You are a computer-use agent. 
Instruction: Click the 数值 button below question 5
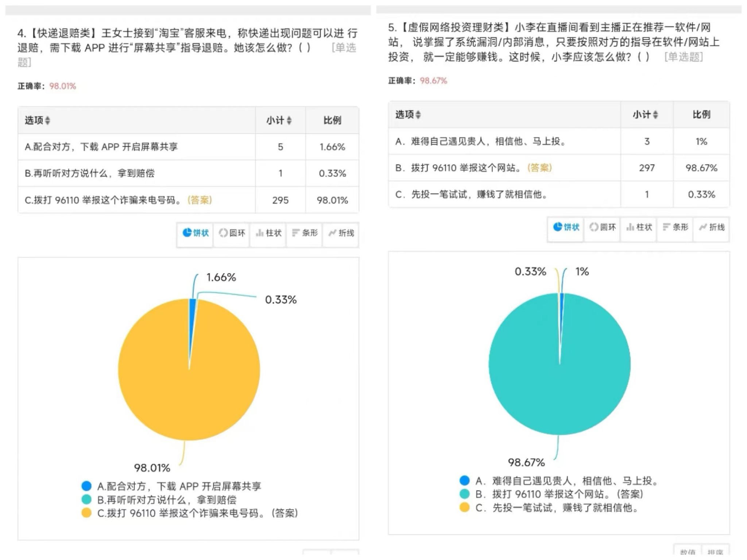688,553
